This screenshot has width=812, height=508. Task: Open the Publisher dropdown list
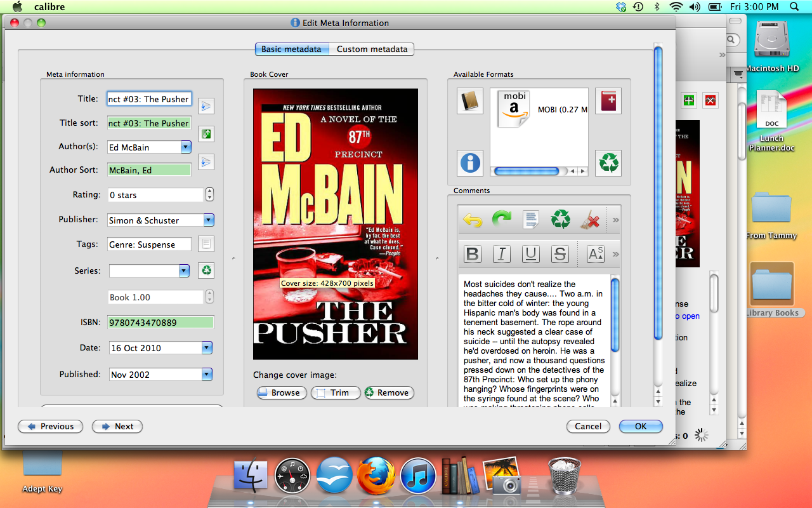pyautogui.click(x=209, y=220)
